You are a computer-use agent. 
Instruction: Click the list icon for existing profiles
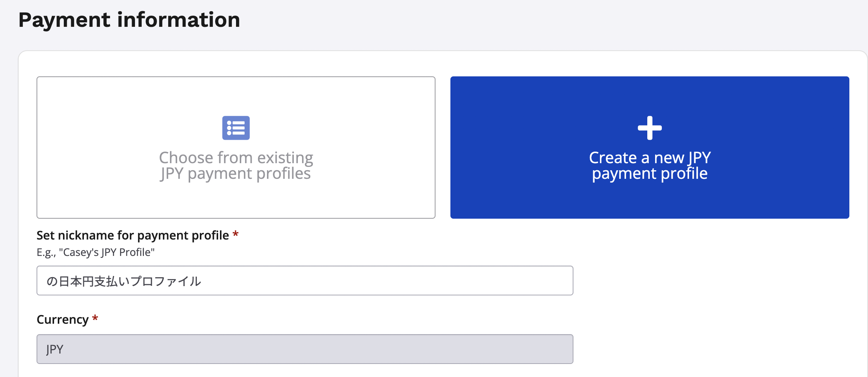236,128
